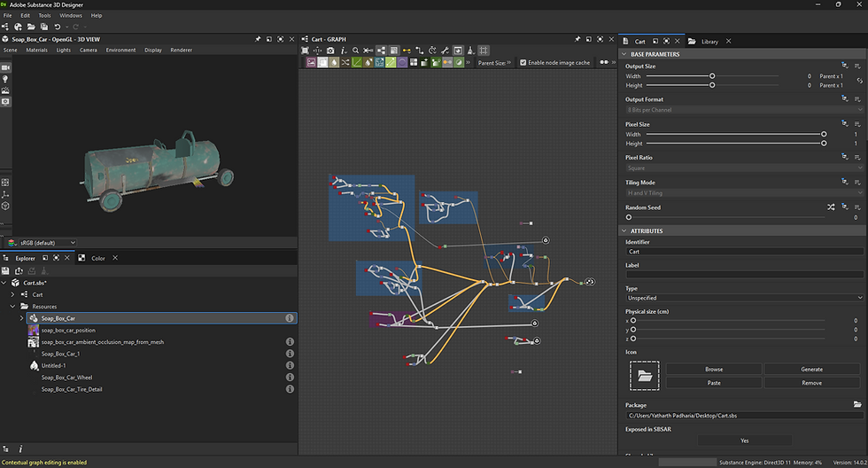Open the Materials menu in 3D view
The image size is (868, 468).
pyautogui.click(x=37, y=50)
